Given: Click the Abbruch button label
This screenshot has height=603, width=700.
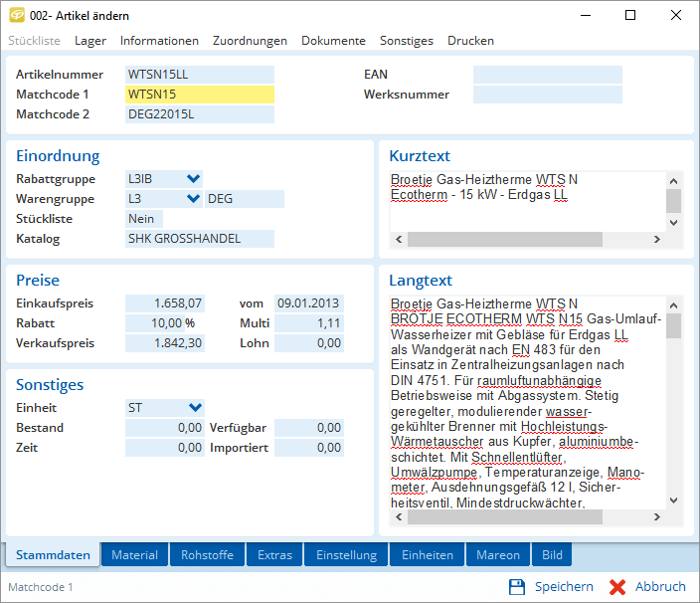Looking at the screenshot, I should 660,586.
